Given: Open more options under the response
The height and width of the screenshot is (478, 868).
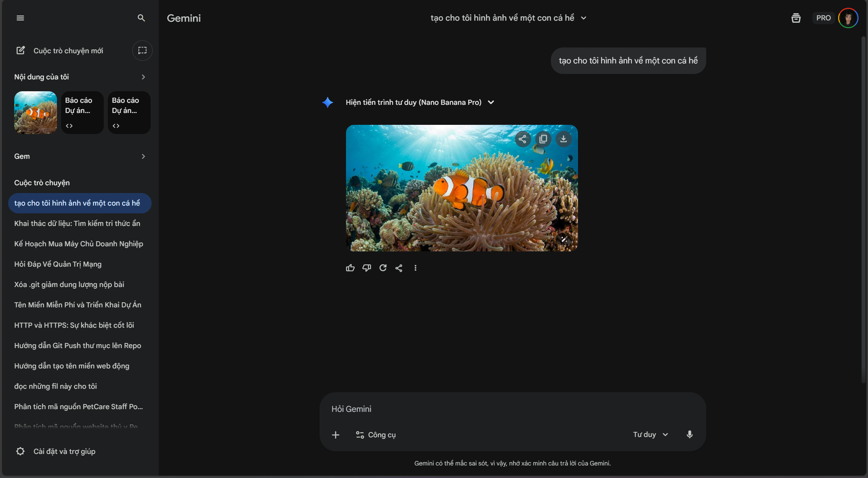Looking at the screenshot, I should [x=416, y=268].
